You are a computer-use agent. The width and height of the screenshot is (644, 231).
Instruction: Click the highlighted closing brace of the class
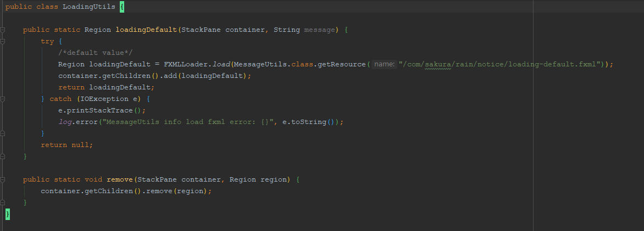(x=7, y=214)
